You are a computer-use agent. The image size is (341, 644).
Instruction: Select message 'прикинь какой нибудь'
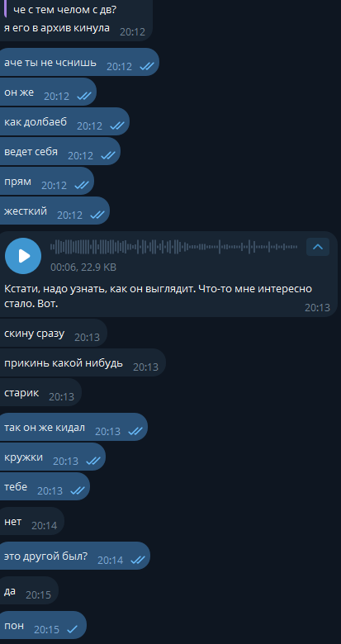coord(83,362)
